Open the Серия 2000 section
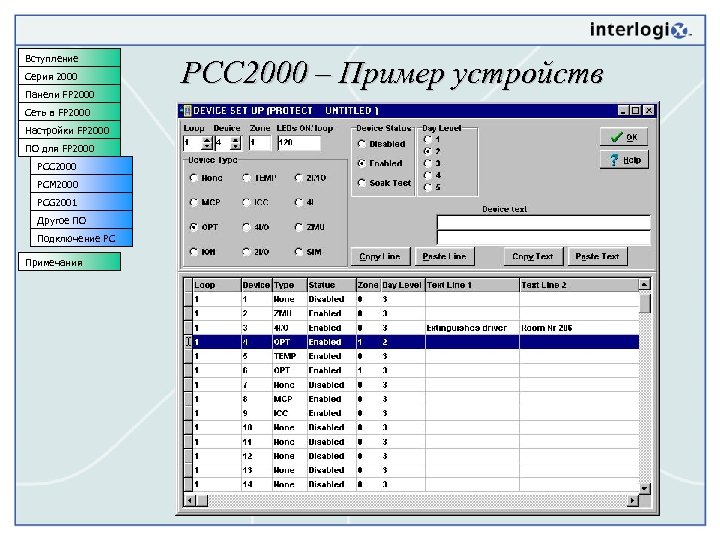Screen dimensions: 720x540 69,76
